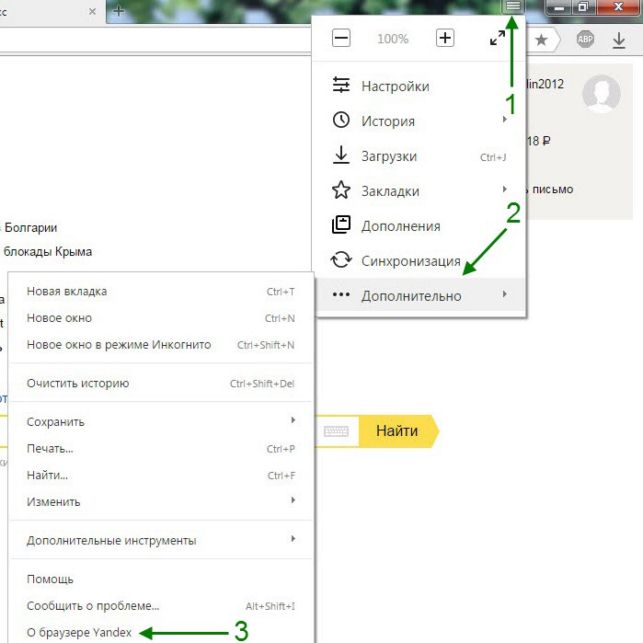Viewport: 643px width, 643px height.
Task: Open a new tab with the plus button
Action: [118, 11]
